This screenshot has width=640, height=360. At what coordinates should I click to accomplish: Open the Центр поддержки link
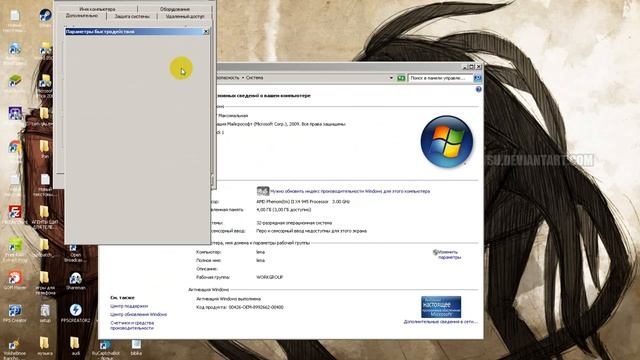129,306
